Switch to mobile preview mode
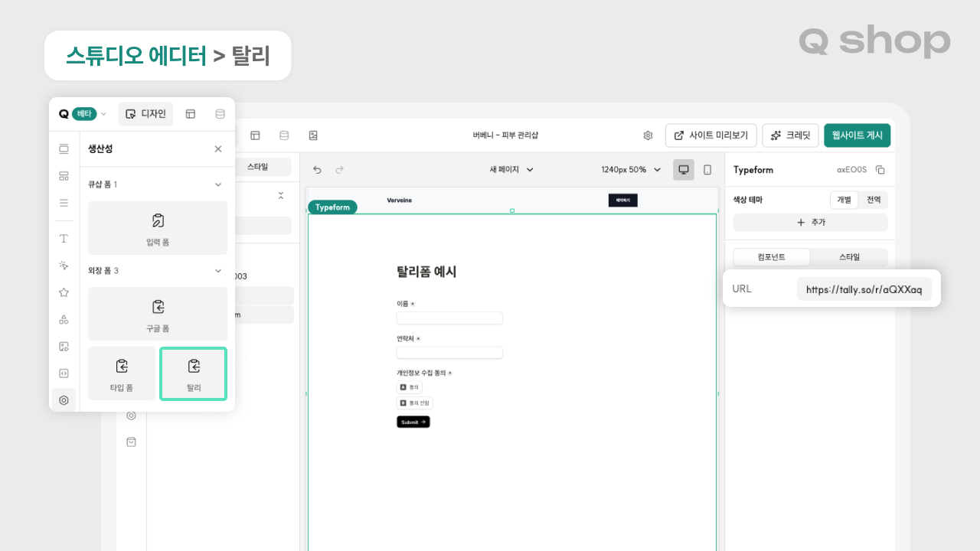The image size is (980, 551). point(707,170)
